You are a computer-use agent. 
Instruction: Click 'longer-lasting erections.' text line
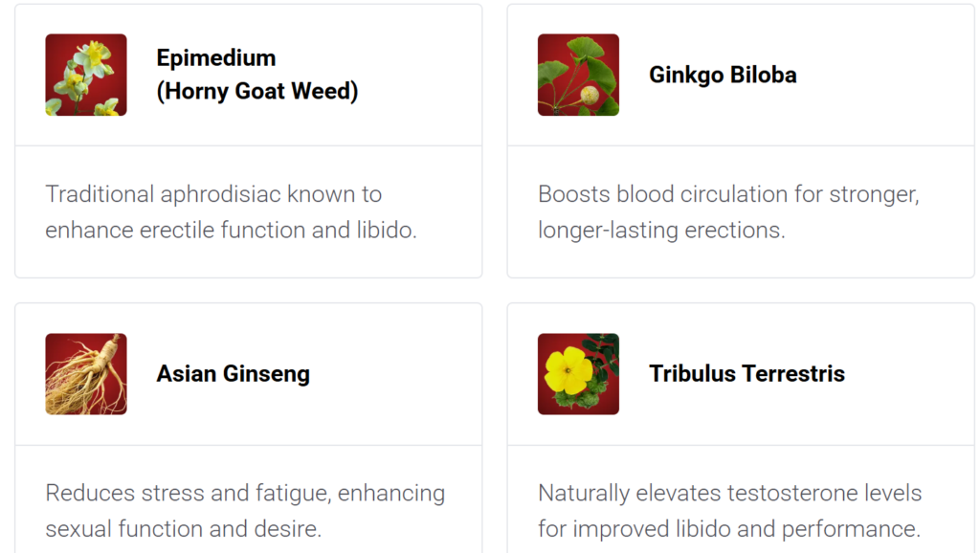[661, 231]
